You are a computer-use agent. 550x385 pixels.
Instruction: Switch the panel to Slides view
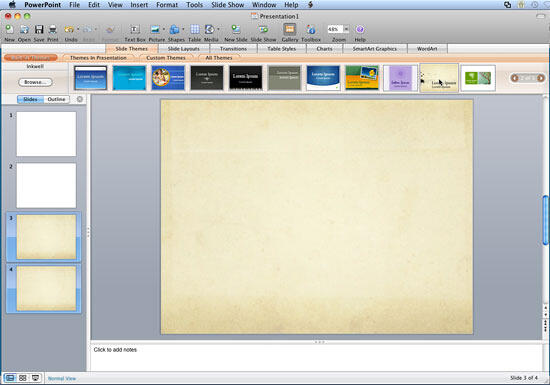pos(30,99)
